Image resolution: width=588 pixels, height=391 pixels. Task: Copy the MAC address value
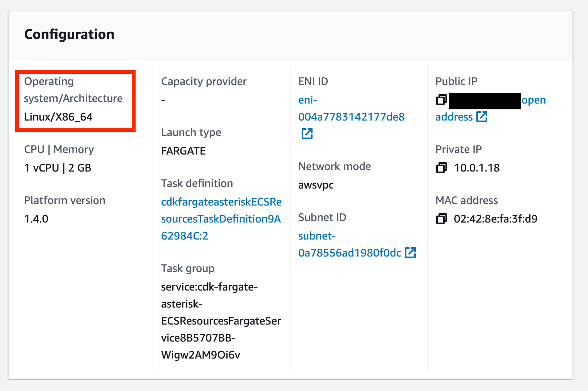tap(441, 219)
